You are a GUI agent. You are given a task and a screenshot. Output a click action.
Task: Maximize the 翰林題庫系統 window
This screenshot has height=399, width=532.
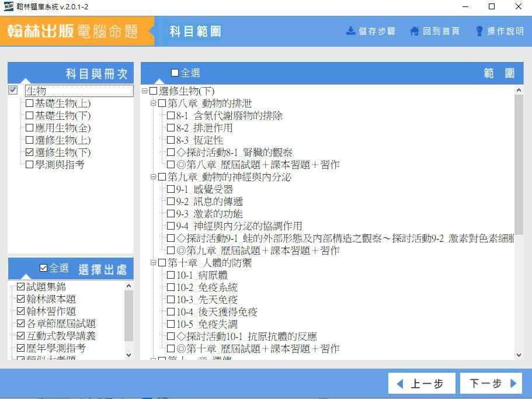coord(492,6)
